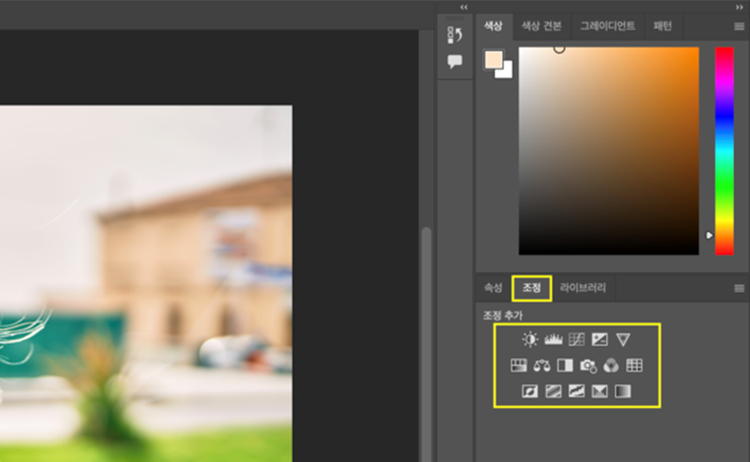Click the 조정 추가 label
Image resolution: width=750 pixels, height=462 pixels.
pos(503,316)
